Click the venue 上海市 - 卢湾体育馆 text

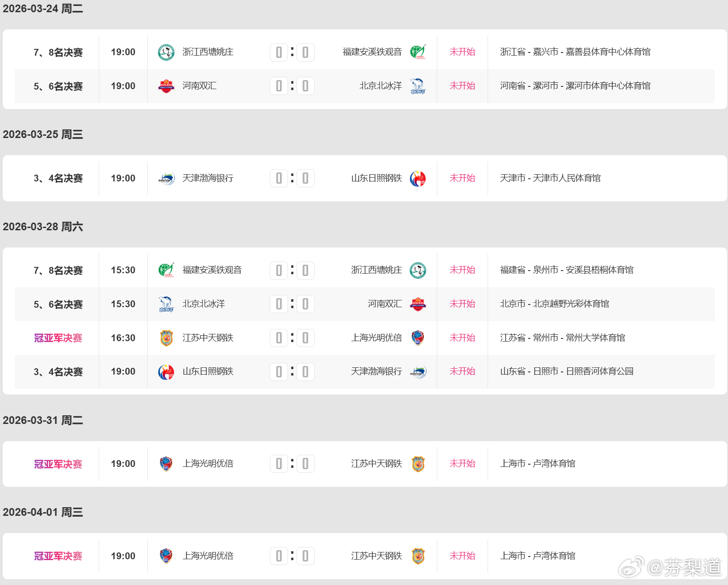539,463
